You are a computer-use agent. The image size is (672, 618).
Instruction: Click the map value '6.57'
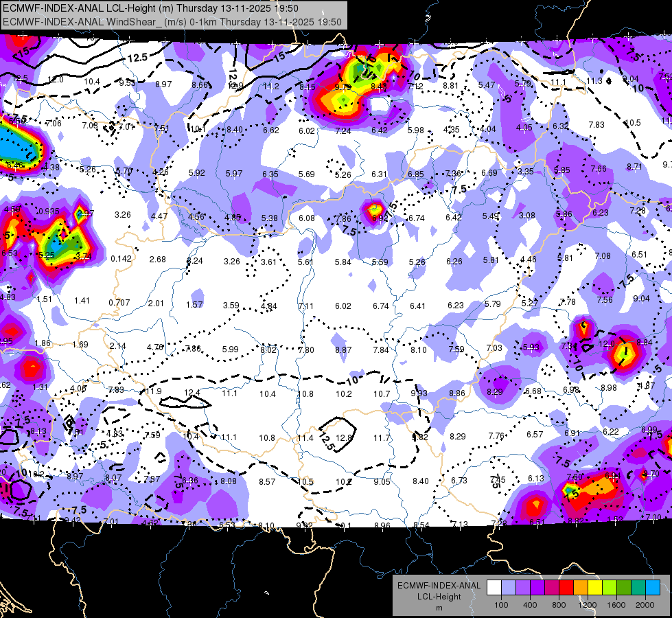[535, 435]
